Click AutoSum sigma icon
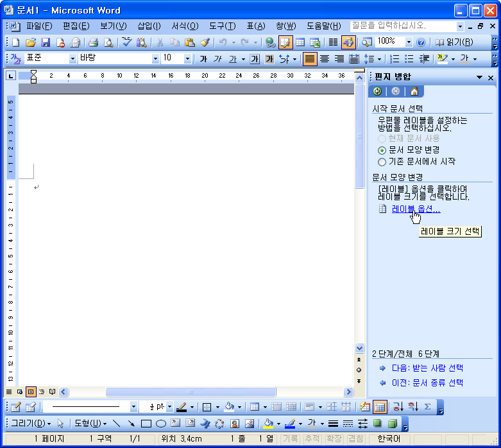 tap(427, 407)
